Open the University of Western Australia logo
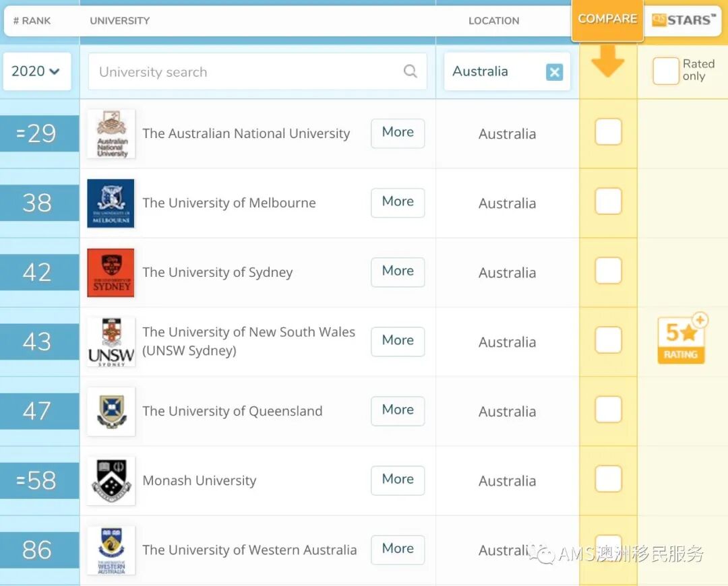This screenshot has width=728, height=586. point(111,550)
